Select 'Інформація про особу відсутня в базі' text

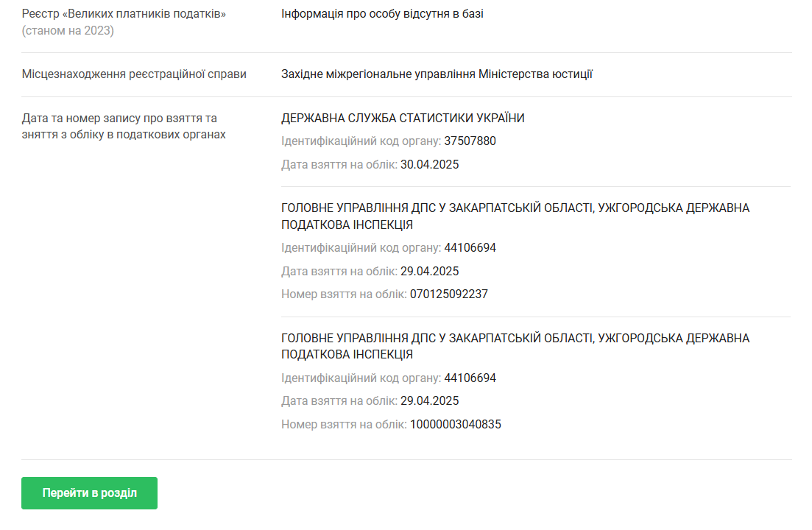click(x=382, y=14)
